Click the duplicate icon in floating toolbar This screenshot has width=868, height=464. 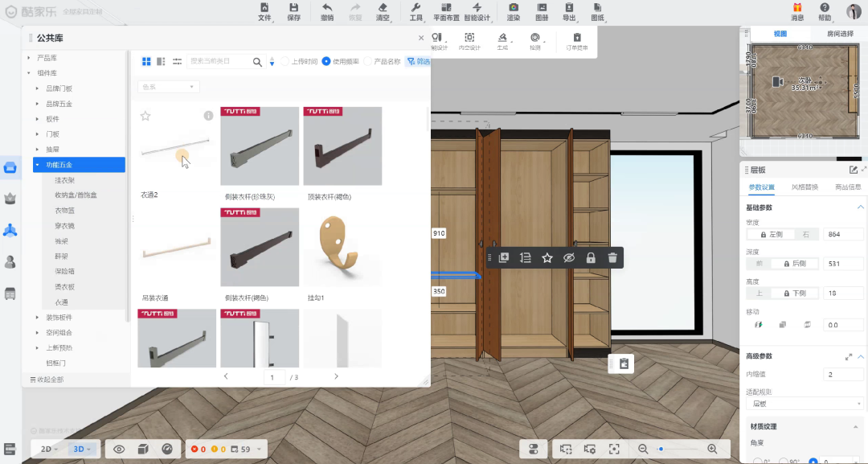click(504, 257)
